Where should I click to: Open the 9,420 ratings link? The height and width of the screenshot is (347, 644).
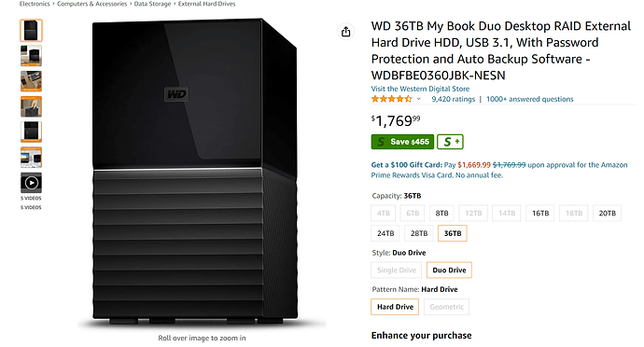pos(453,99)
